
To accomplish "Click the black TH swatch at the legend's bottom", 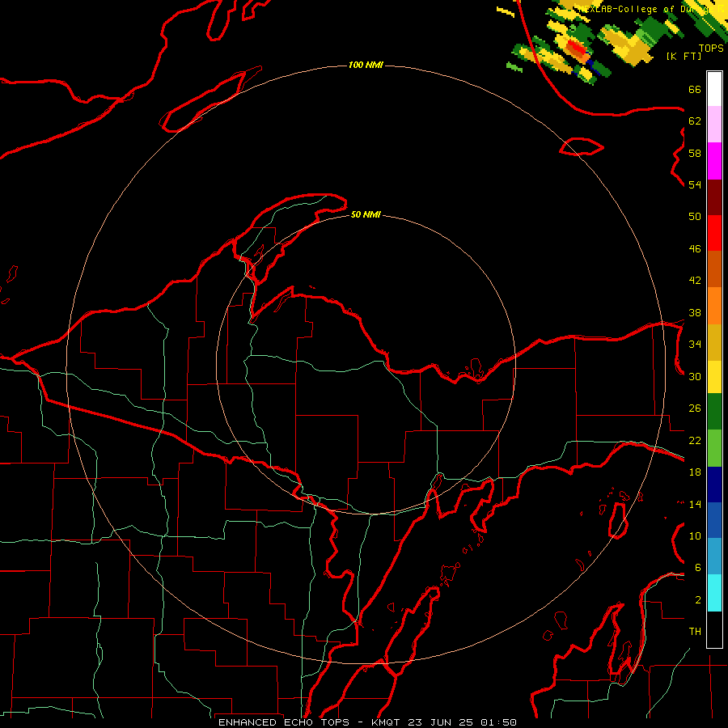I will [714, 629].
